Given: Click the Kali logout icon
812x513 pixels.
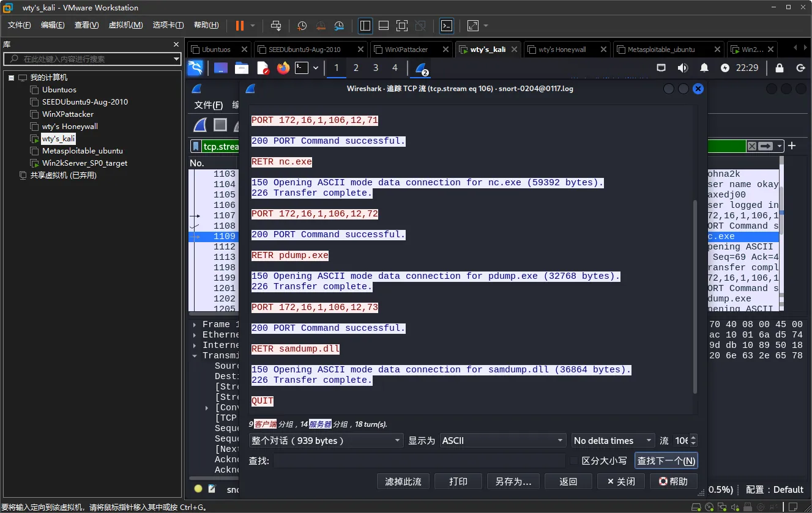Looking at the screenshot, I should 800,68.
